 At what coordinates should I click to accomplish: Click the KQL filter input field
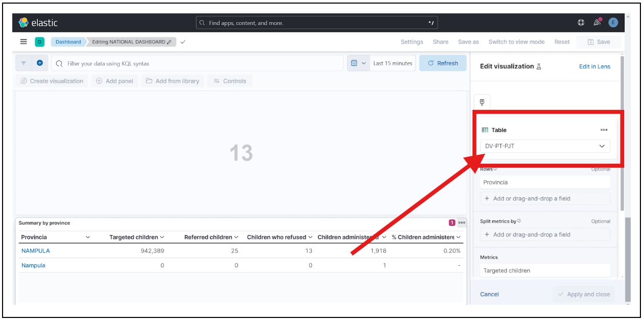(x=199, y=63)
